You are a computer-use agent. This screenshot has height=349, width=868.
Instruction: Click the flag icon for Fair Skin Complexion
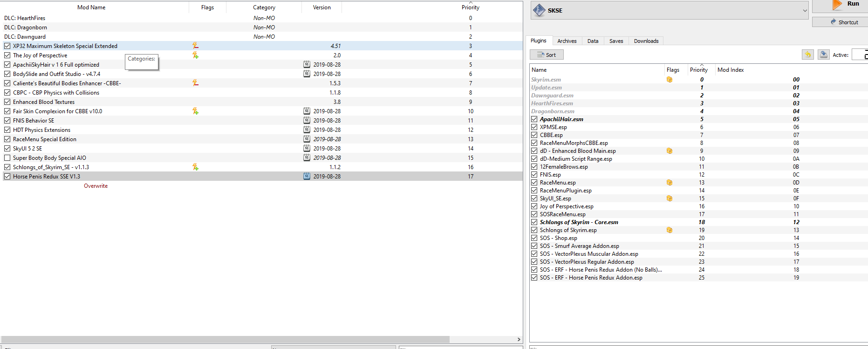(x=195, y=111)
